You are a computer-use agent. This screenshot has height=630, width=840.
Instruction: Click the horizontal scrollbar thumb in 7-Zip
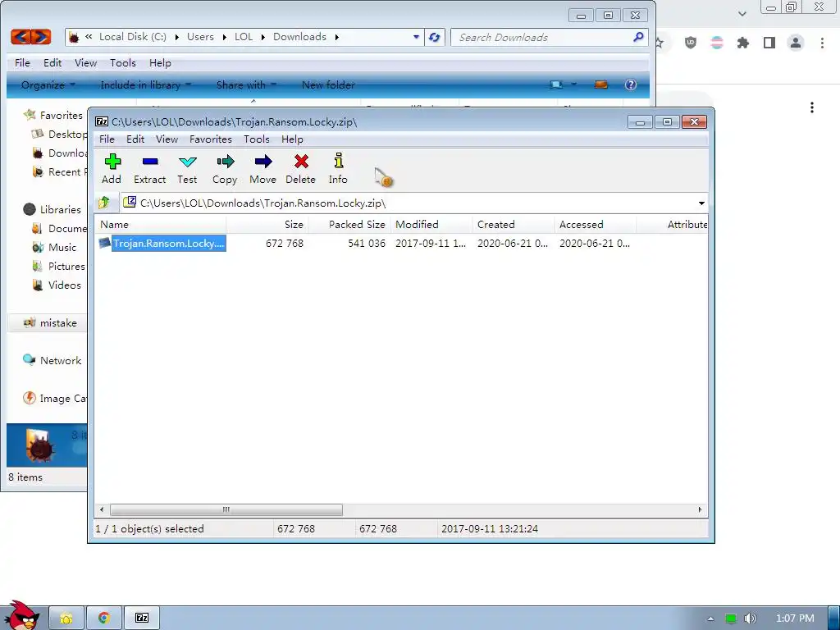pyautogui.click(x=226, y=509)
